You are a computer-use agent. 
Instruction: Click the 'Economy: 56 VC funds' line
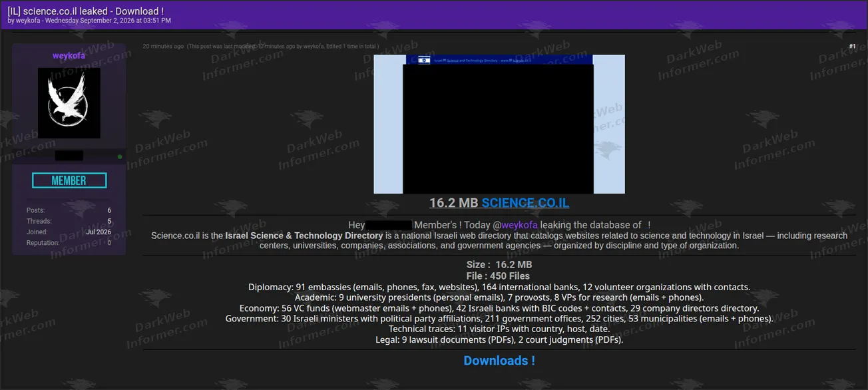click(499, 308)
